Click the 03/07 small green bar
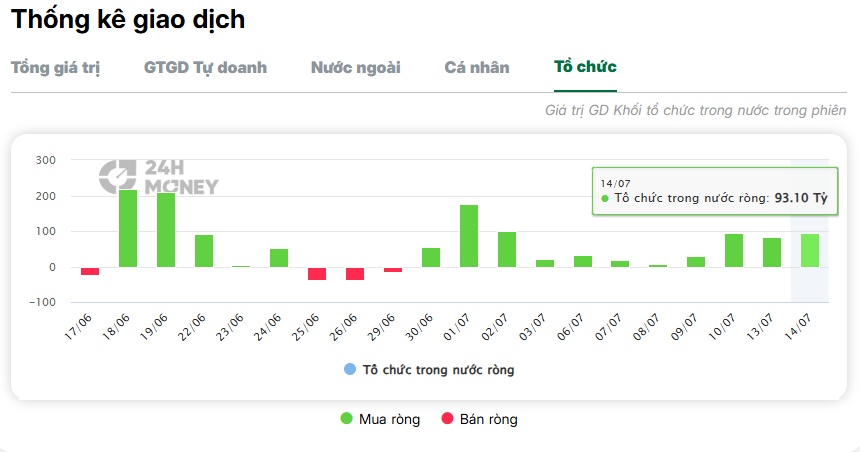Screen dimensions: 860x452 [545, 263]
